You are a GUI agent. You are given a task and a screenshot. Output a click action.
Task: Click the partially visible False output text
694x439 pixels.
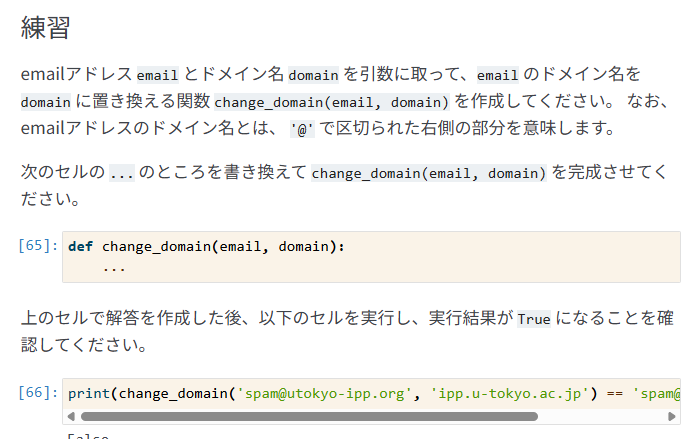click(x=88, y=435)
